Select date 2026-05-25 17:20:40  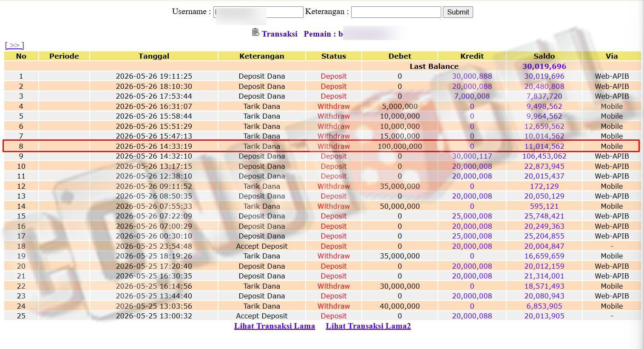click(154, 266)
